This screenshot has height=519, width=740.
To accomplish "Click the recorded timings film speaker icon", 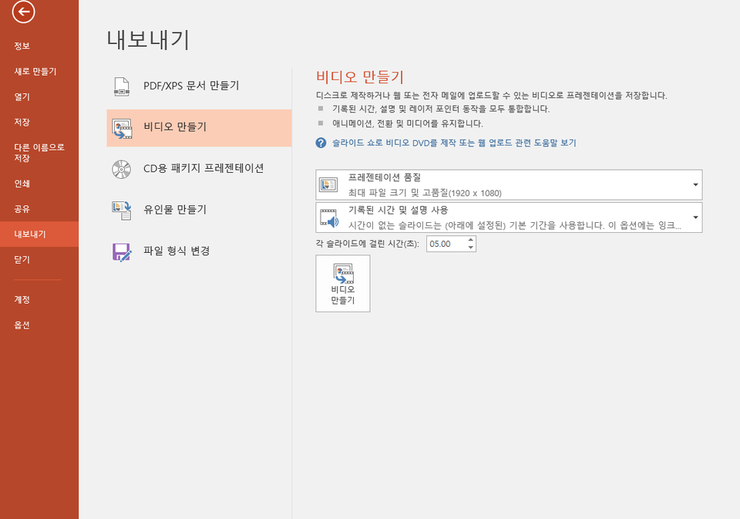I will [329, 218].
